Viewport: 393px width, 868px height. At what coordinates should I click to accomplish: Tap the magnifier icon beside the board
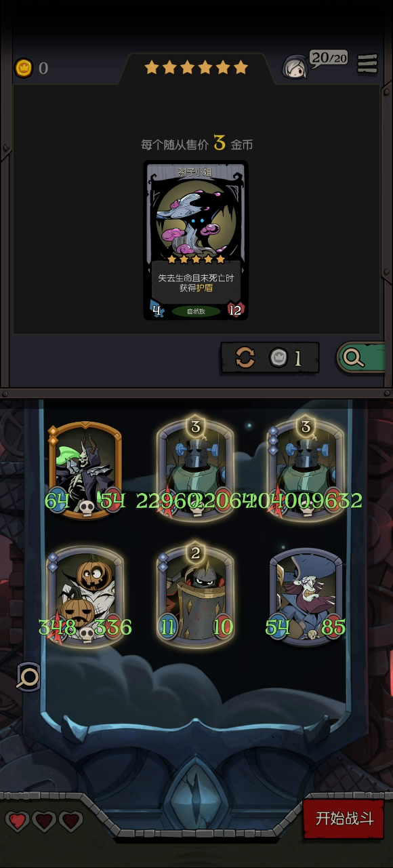[x=29, y=676]
